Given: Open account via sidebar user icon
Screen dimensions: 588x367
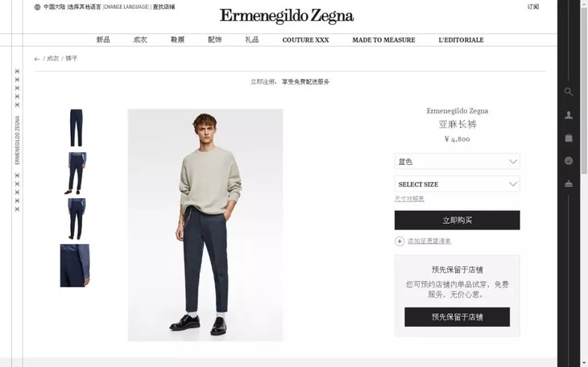Looking at the screenshot, I should point(569,115).
